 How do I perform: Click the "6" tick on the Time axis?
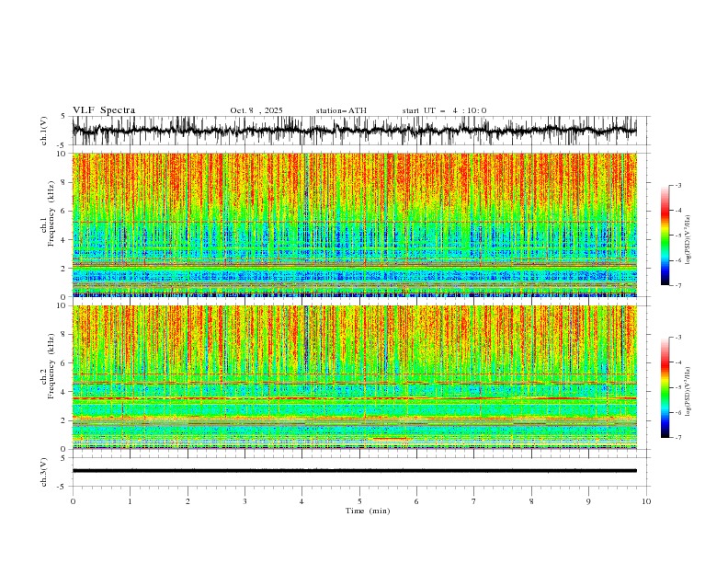416,501
